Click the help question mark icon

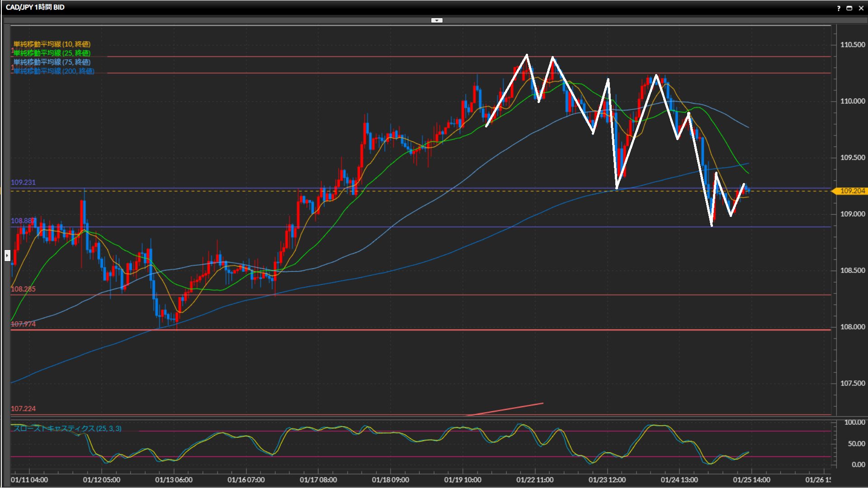coord(839,8)
